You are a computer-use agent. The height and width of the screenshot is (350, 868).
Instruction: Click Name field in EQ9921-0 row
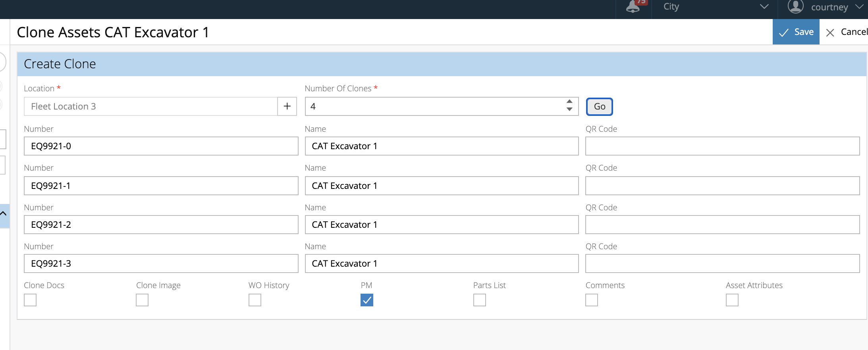[442, 146]
